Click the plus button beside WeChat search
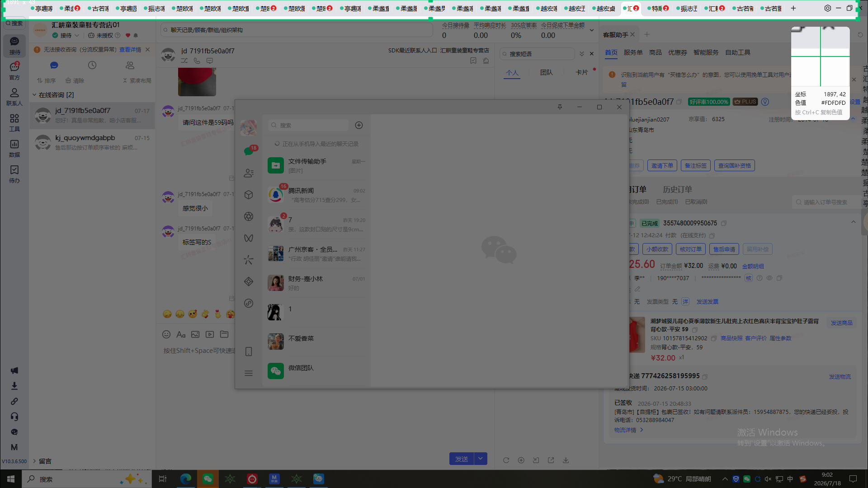This screenshot has height=488, width=868. click(359, 125)
